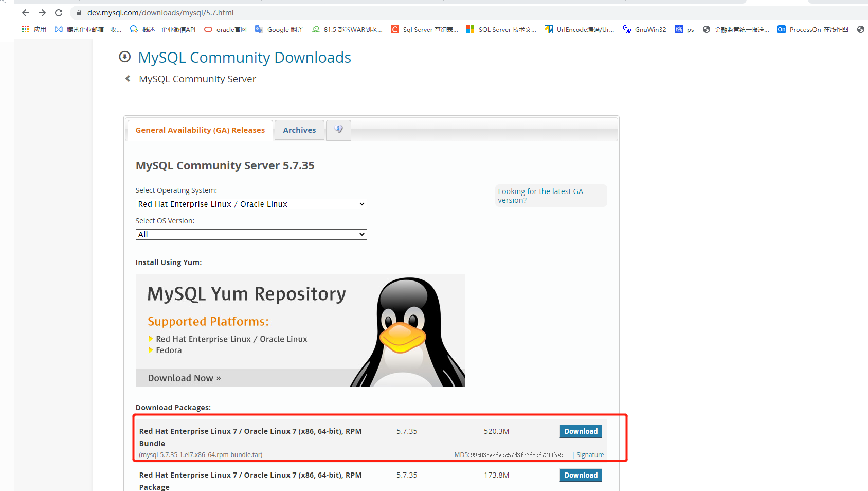Reload the page with refresh icon
868x491 pixels.
pos(59,13)
